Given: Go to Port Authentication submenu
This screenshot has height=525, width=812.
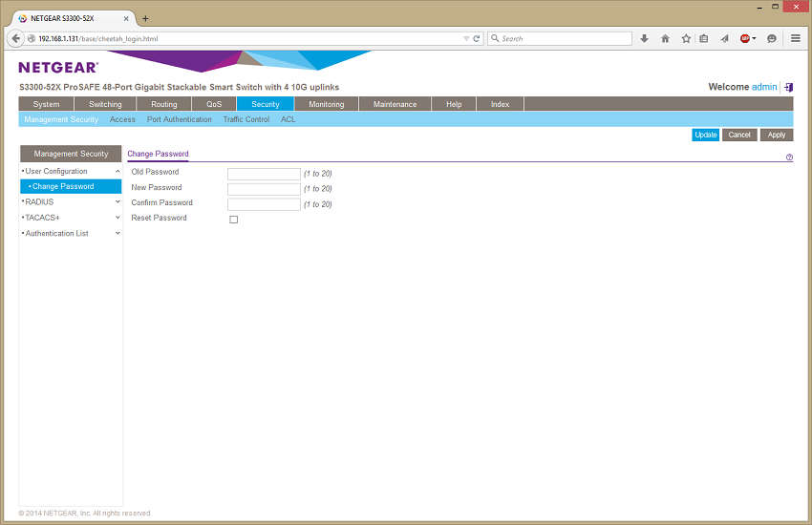Looking at the screenshot, I should [180, 119].
